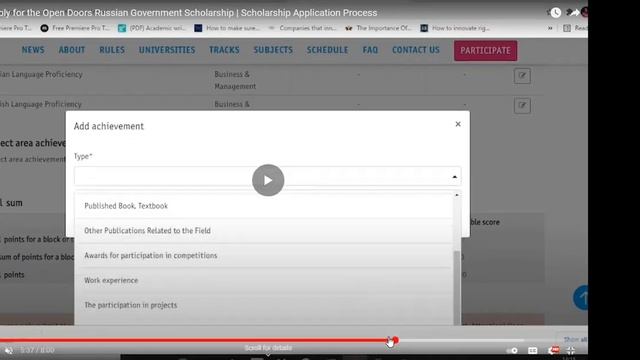This screenshot has width=640, height=360.
Task: Select Published Book, Textbook option
Action: pyautogui.click(x=264, y=206)
